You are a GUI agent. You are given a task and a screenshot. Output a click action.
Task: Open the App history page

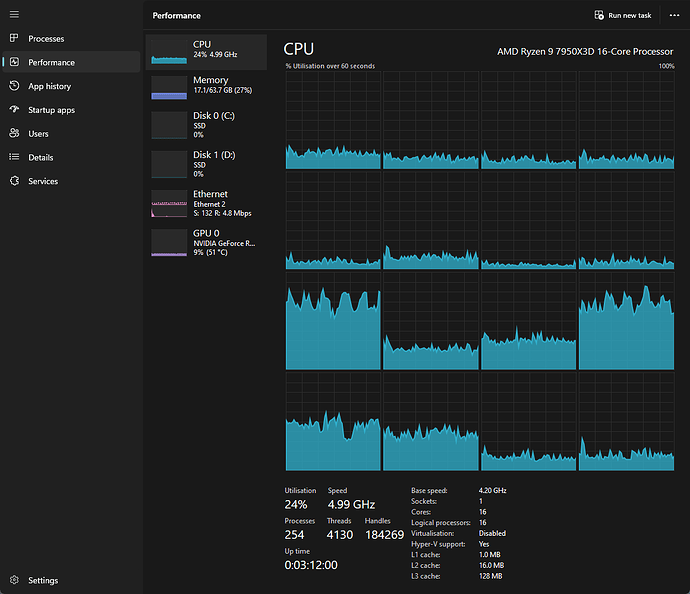coord(71,86)
